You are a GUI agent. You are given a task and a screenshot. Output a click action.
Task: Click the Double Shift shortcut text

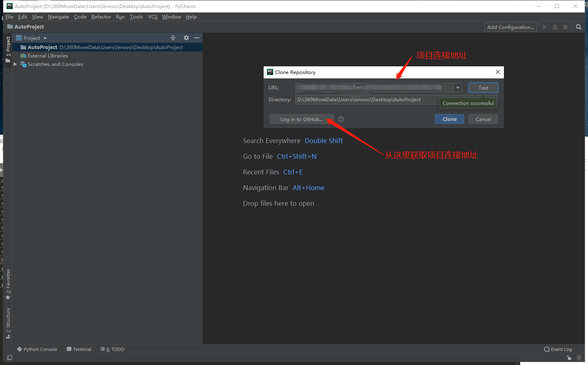pos(324,141)
